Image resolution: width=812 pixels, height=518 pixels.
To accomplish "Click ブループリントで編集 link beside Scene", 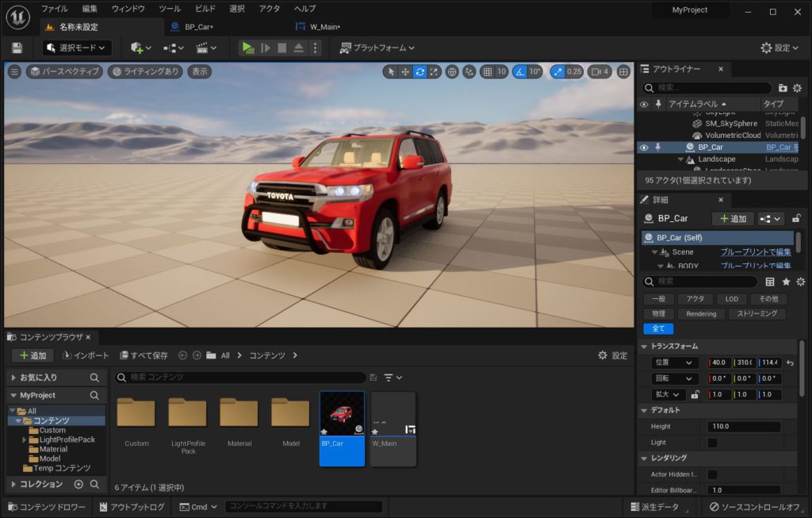I will [x=756, y=251].
